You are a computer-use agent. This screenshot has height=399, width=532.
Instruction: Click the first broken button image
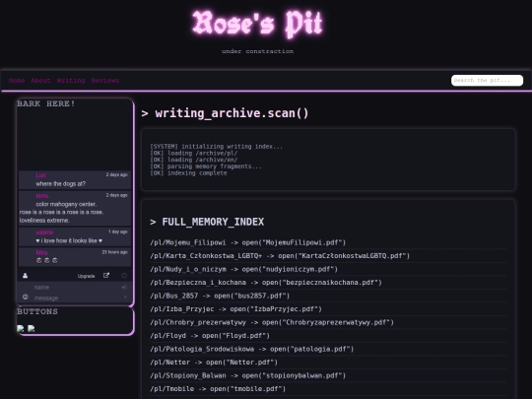click(x=21, y=328)
